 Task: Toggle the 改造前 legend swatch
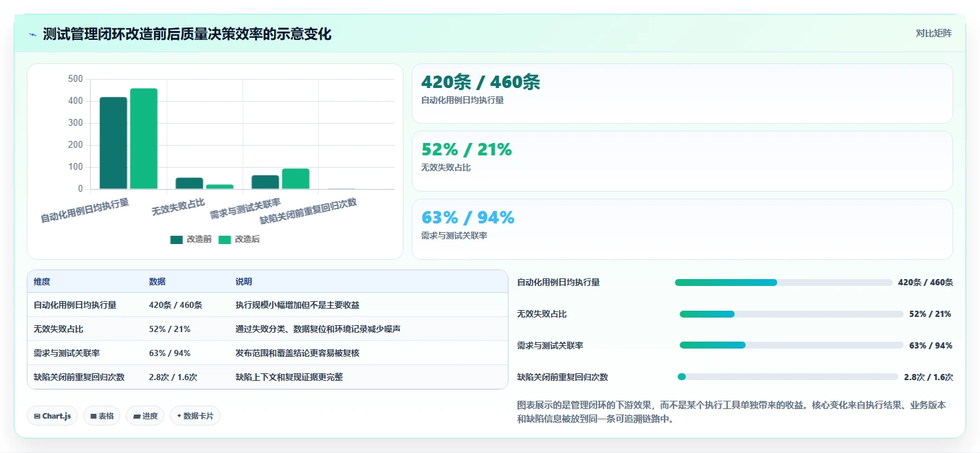(177, 239)
